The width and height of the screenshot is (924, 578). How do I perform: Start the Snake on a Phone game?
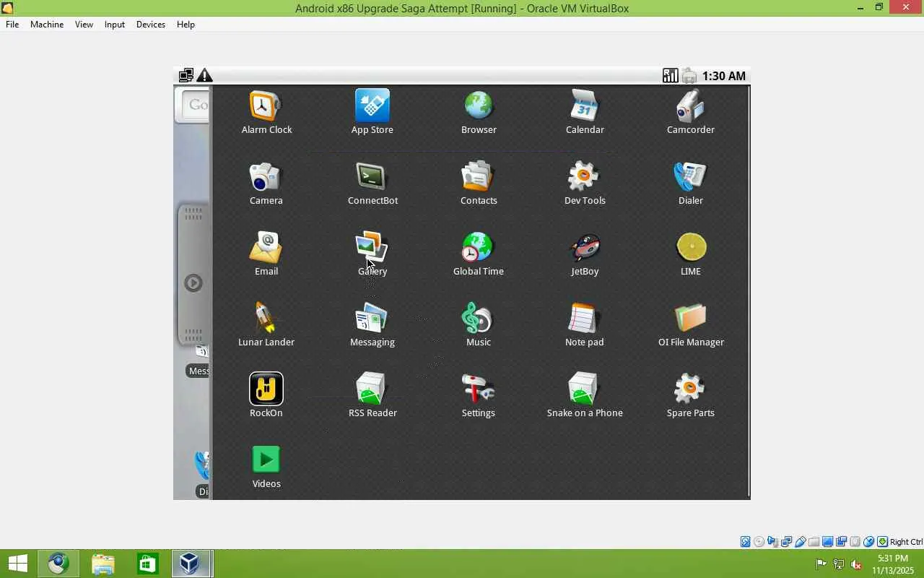[585, 396]
